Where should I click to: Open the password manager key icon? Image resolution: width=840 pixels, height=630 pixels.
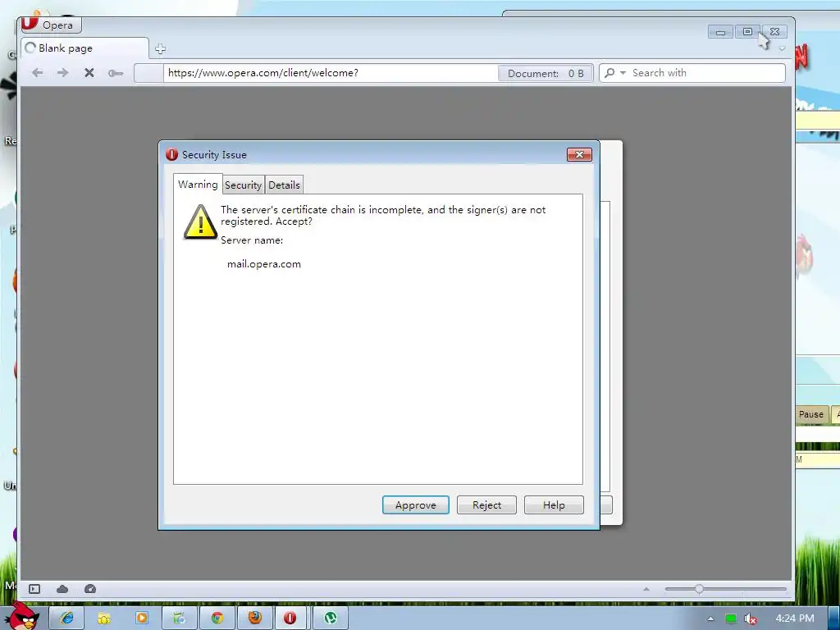(x=115, y=73)
